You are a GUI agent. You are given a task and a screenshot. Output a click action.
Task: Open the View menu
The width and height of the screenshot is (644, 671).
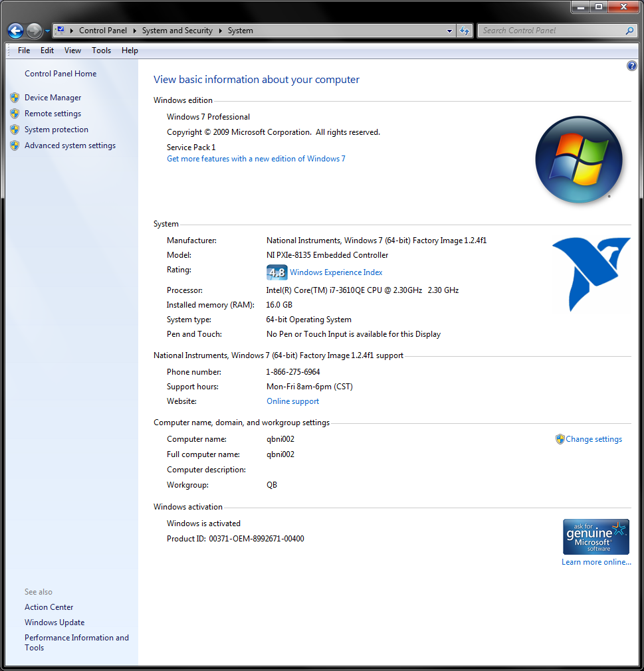point(73,50)
